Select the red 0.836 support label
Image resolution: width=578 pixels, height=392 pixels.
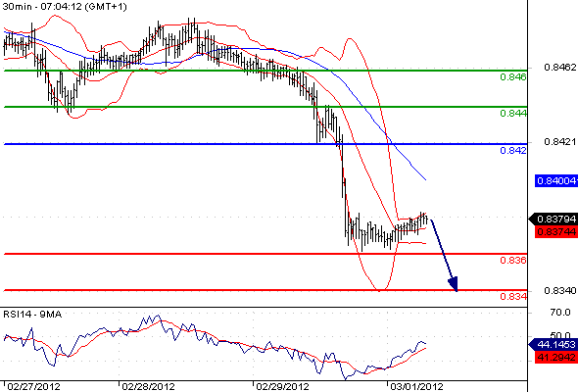coord(513,261)
